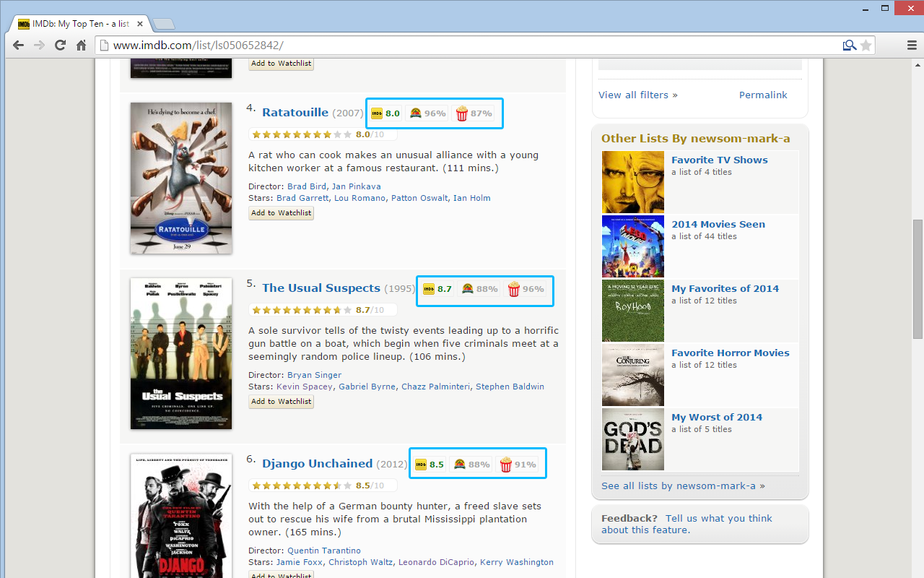This screenshot has width=924, height=578.
Task: Open the Favorite TV Shows list
Action: (x=720, y=160)
